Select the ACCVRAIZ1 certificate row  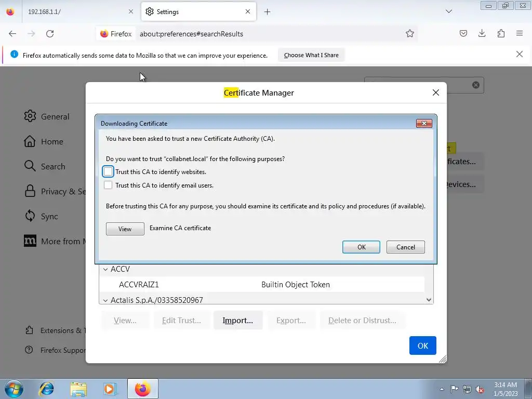pyautogui.click(x=262, y=284)
